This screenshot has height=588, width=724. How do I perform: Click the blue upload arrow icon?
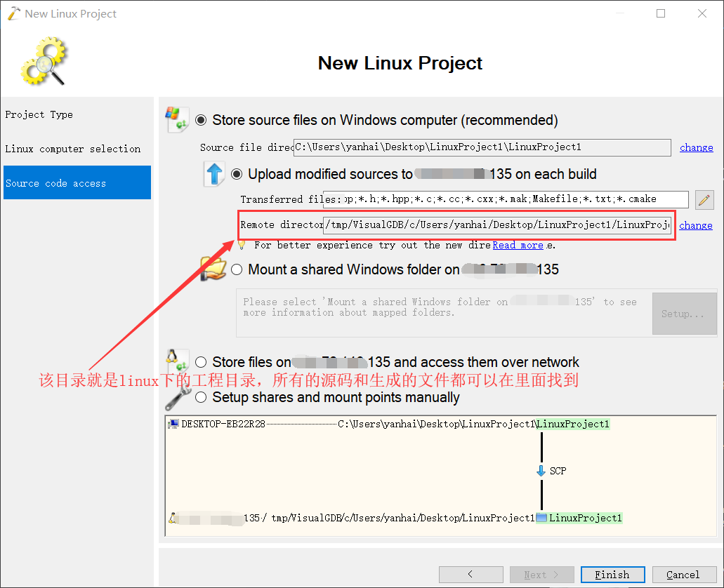point(213,173)
